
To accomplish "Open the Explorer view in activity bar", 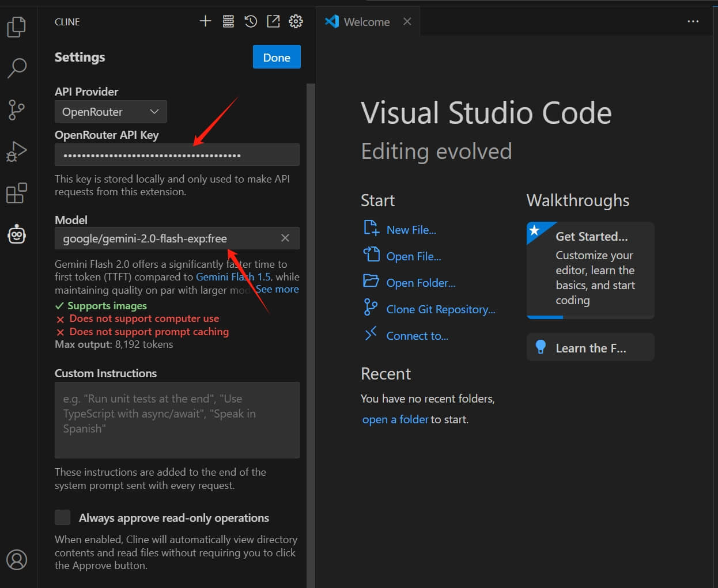I will pyautogui.click(x=17, y=26).
